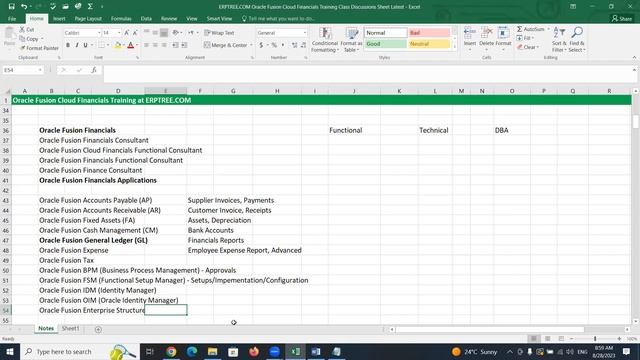The height and width of the screenshot is (360, 640).
Task: Select cell 'Oracle Fusion General Ledger (GL)'
Action: click(x=93, y=240)
